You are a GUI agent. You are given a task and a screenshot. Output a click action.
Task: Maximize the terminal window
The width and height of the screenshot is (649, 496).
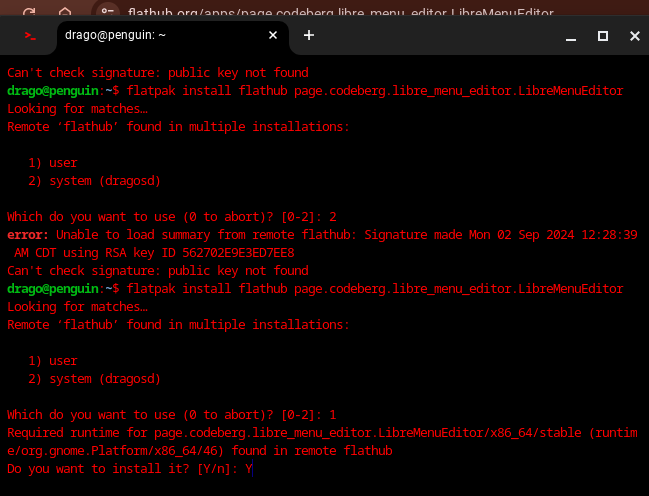pyautogui.click(x=603, y=36)
